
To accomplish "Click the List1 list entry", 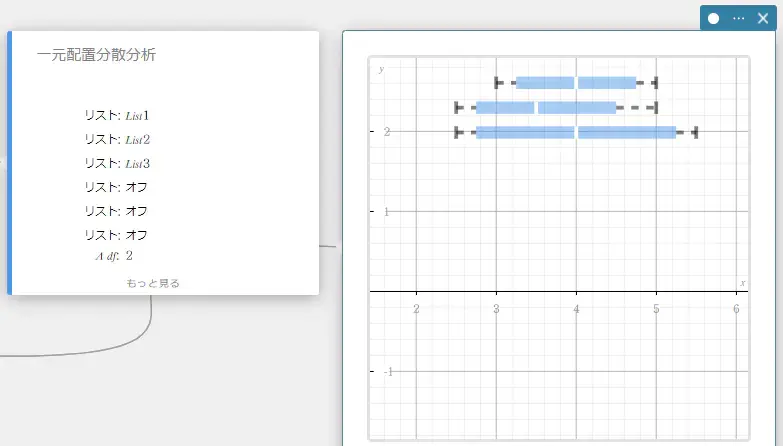I will pyautogui.click(x=137, y=115).
